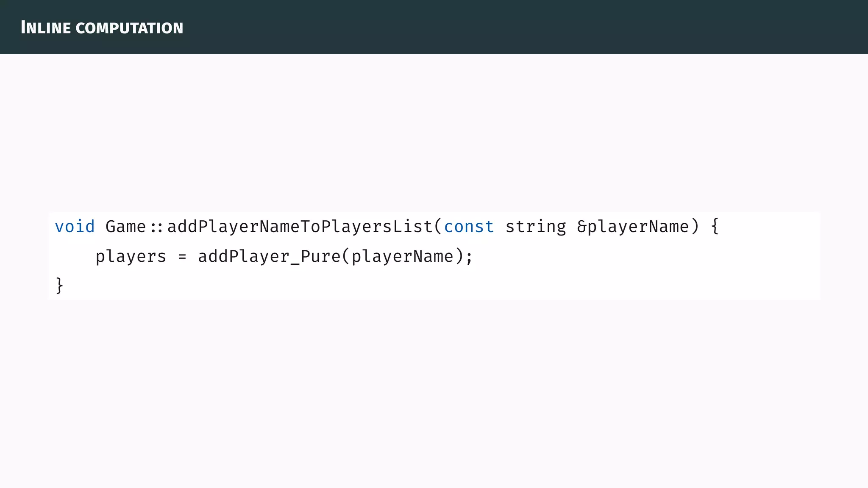Click the 'Inline computation' slide title

(102, 28)
